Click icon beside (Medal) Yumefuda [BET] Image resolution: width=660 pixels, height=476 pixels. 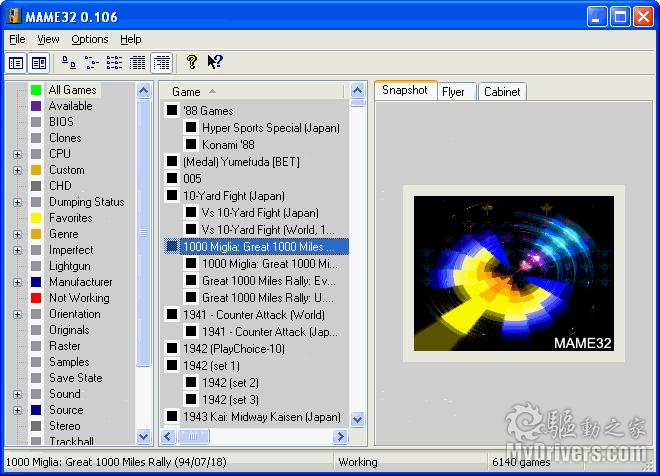click(x=172, y=162)
